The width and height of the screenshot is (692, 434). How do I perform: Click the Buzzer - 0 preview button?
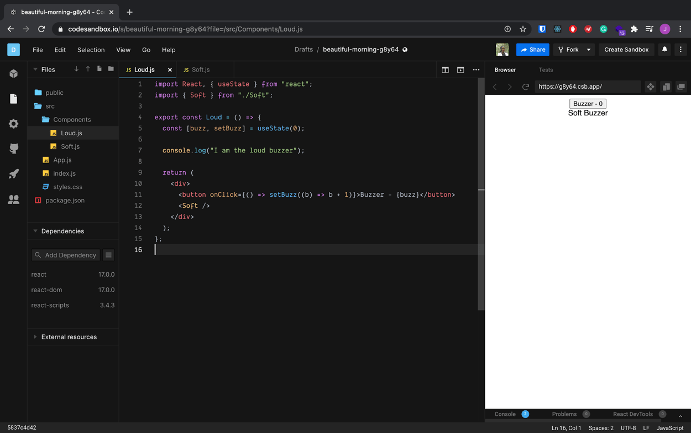point(587,104)
